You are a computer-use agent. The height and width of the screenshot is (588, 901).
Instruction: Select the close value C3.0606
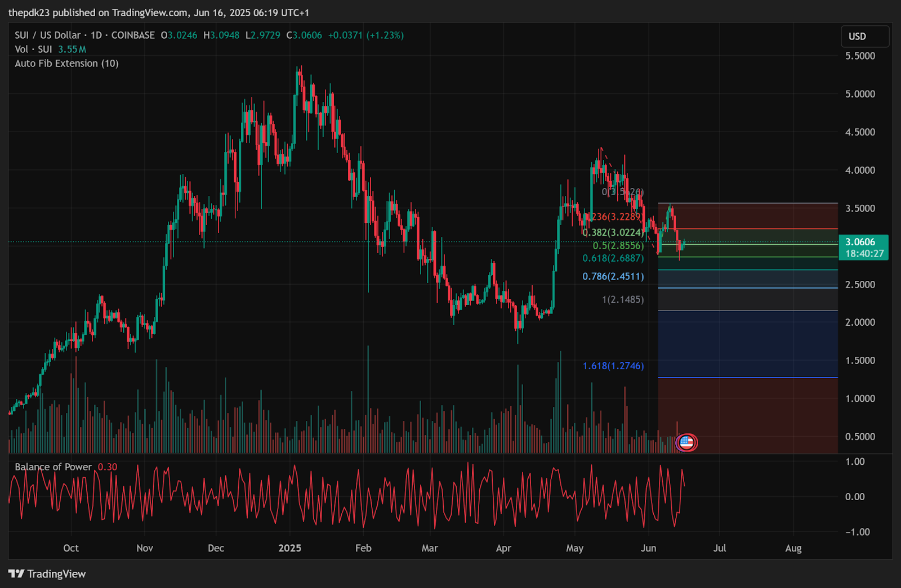pos(304,35)
